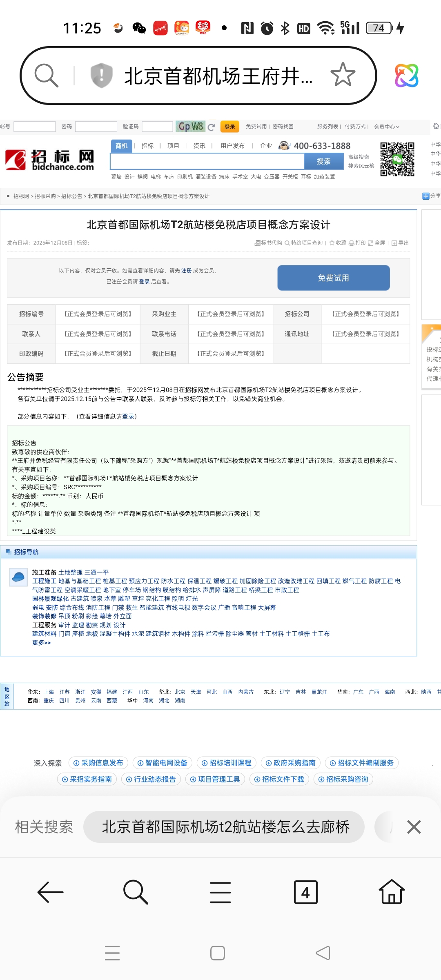
Task: Click 登录 link in 已注册会员 line
Action: point(144,281)
